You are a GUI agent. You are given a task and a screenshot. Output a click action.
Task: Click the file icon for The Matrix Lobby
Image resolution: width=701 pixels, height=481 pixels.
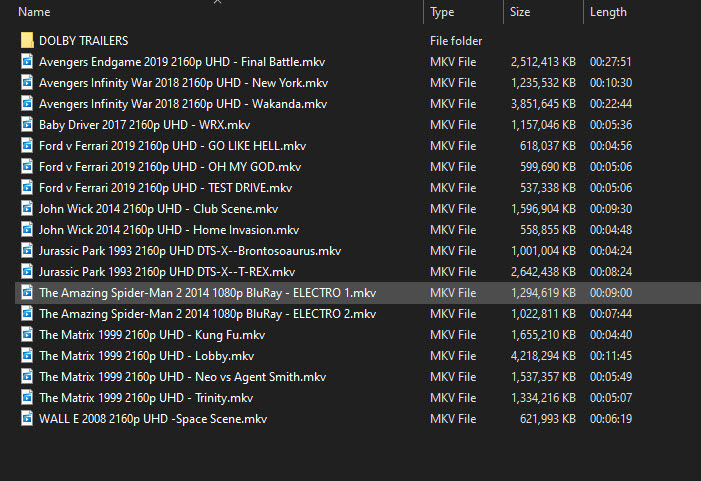coord(27,356)
